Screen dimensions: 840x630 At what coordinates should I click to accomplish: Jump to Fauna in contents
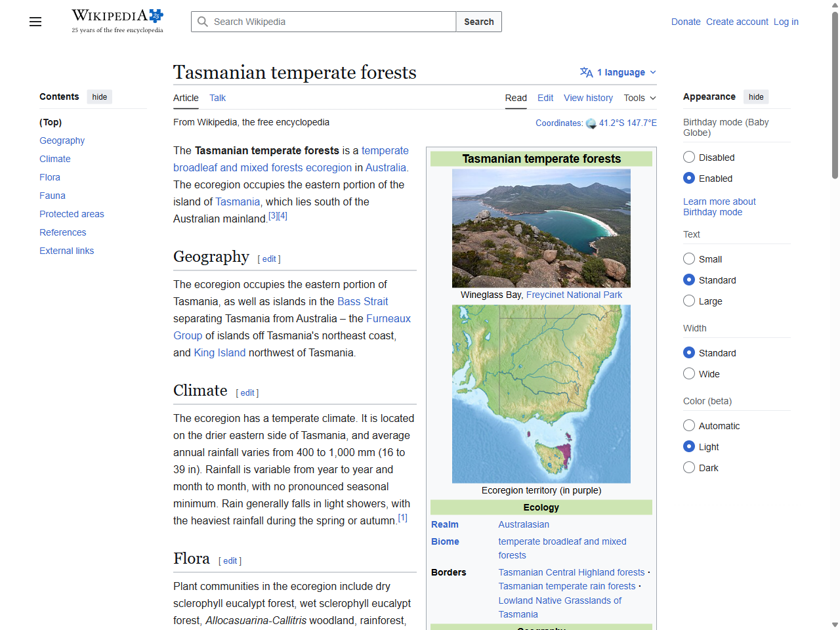[52, 196]
